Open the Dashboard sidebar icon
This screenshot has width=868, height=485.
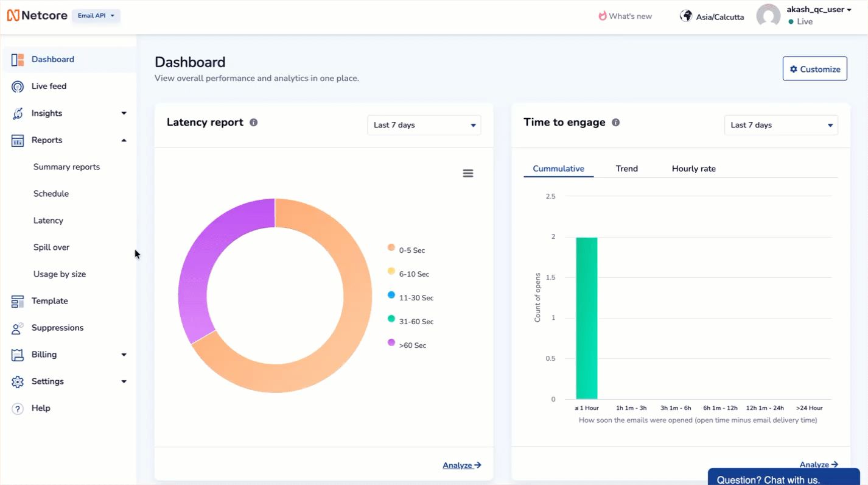pyautogui.click(x=18, y=60)
